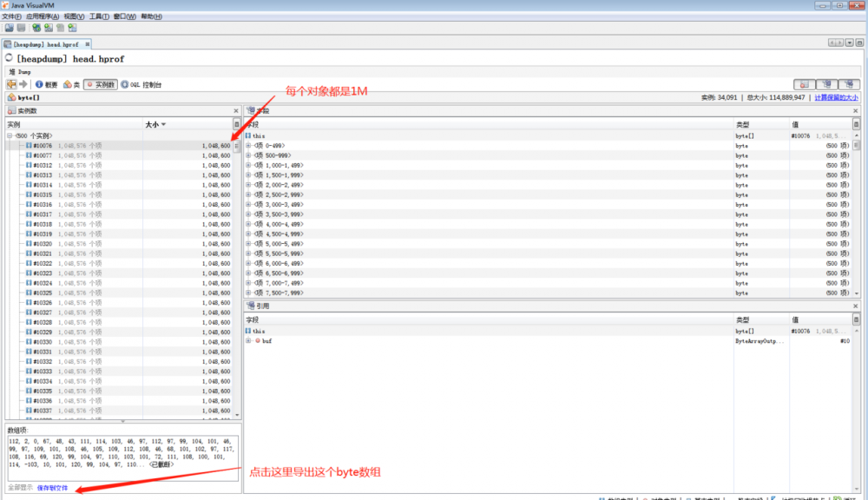
Task: Select the 实例数 instances view button
Action: click(100, 85)
